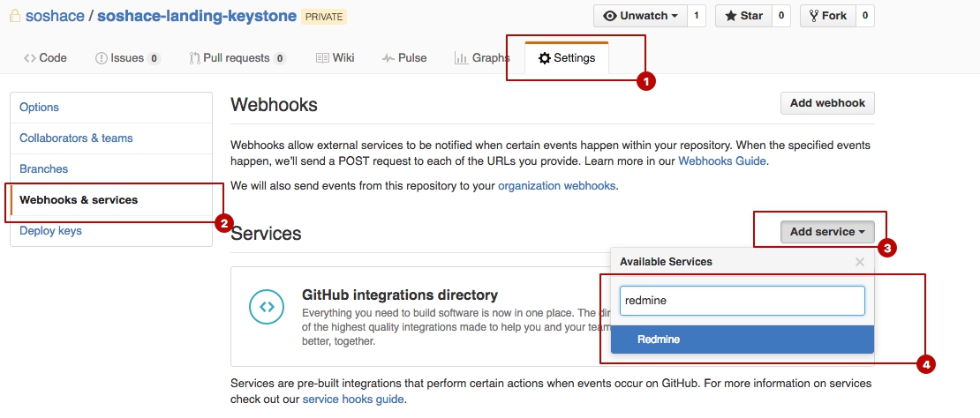Click the Issues counter badge 0

pyautogui.click(x=154, y=59)
